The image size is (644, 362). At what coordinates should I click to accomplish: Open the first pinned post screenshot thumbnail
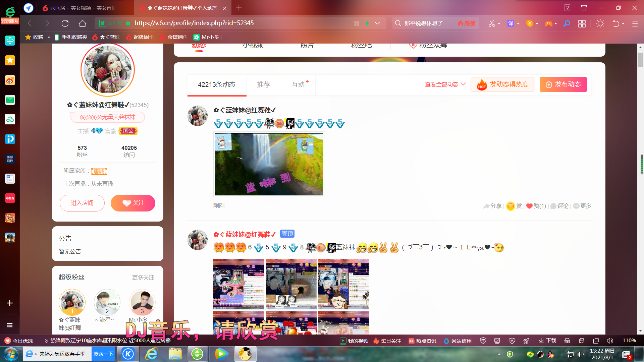tap(238, 284)
